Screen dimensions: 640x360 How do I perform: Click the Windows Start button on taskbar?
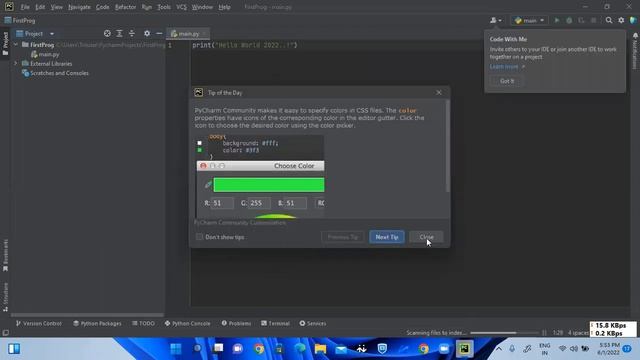(x=176, y=349)
